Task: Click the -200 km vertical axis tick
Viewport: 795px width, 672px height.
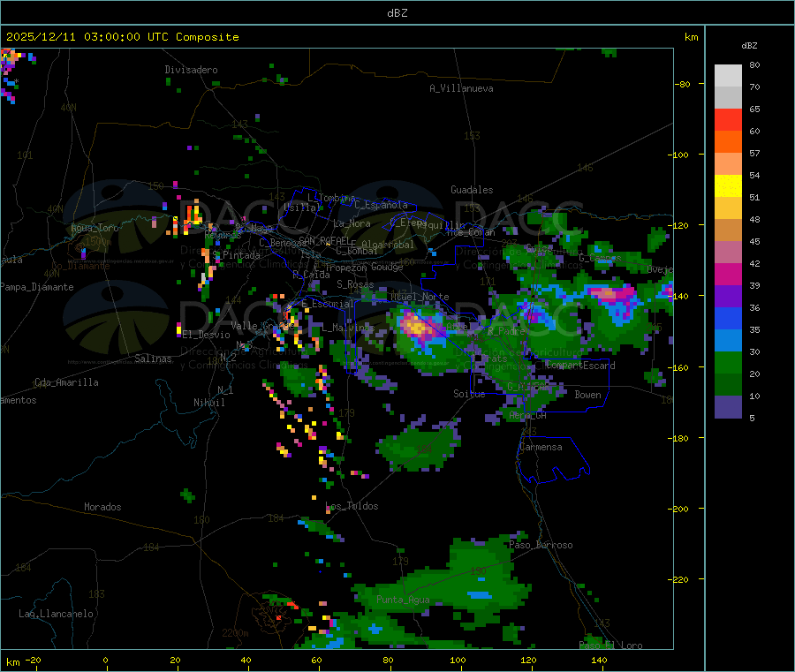Action: tap(678, 509)
